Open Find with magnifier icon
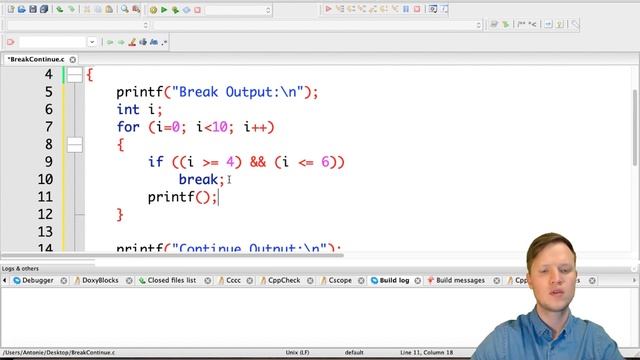 tap(124, 9)
